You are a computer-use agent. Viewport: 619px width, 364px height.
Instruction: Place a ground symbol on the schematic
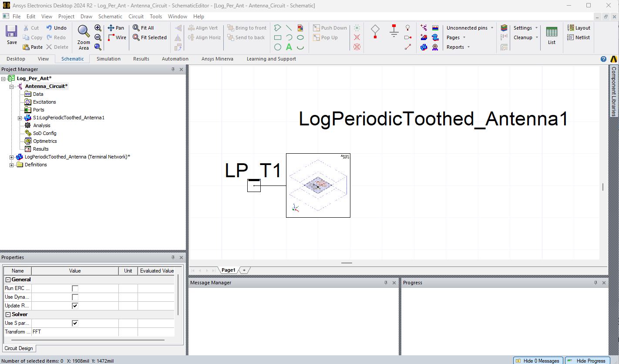393,30
